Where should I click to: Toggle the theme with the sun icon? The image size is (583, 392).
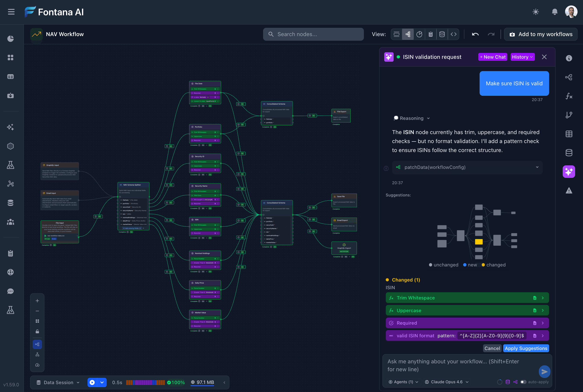535,12
